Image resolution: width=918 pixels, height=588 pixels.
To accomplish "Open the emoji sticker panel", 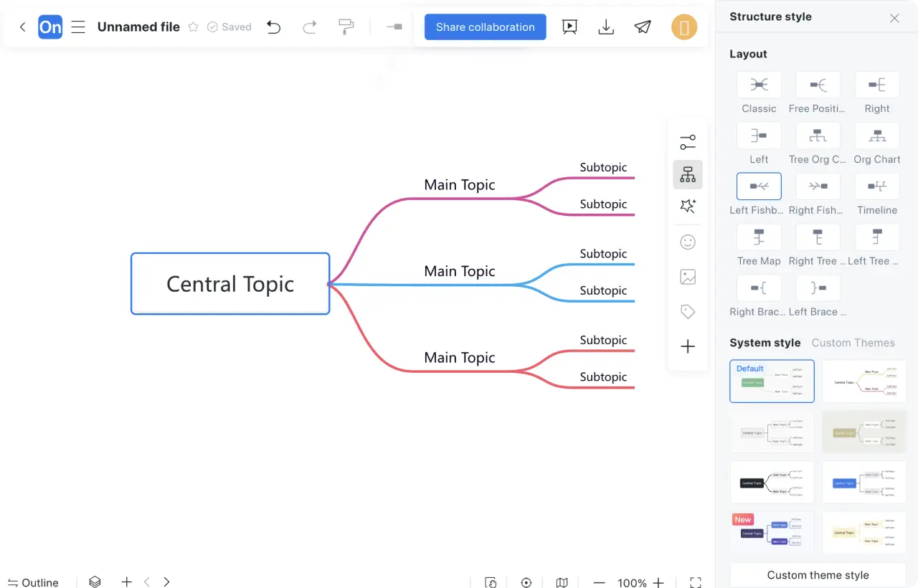I will (x=687, y=242).
